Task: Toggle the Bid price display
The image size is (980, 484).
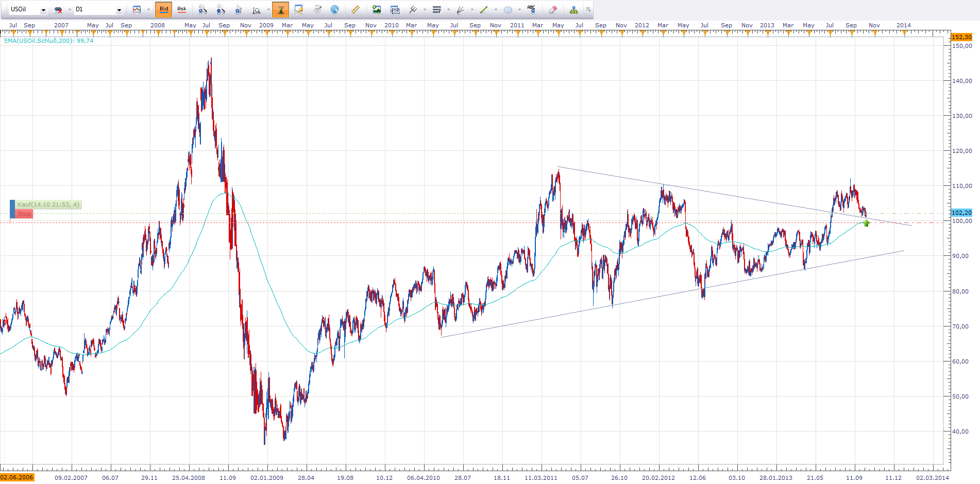Action: (163, 9)
